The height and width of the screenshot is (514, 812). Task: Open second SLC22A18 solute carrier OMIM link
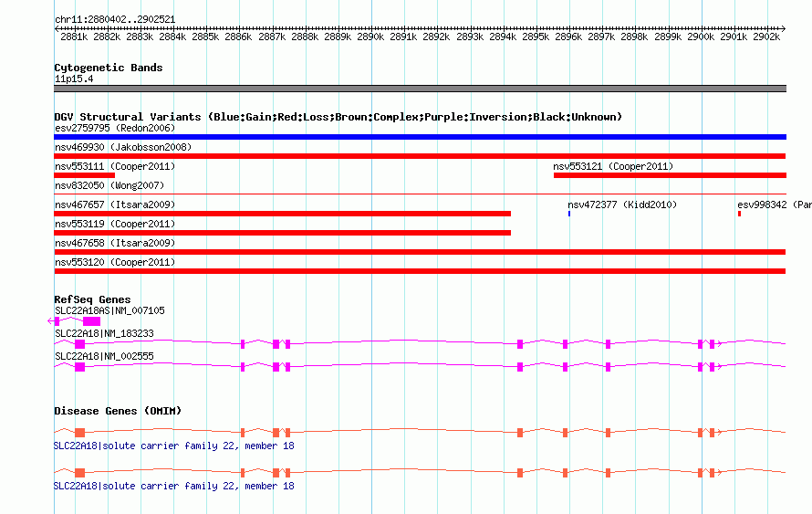pos(174,487)
